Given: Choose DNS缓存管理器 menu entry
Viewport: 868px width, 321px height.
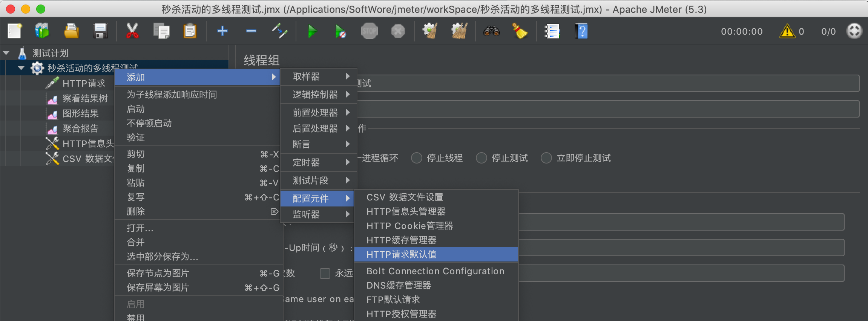Looking at the screenshot, I should 436,286.
